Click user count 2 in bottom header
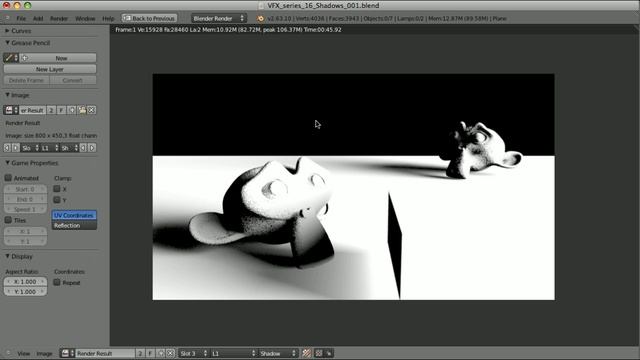Viewport: 640px width, 360px height. click(x=140, y=353)
